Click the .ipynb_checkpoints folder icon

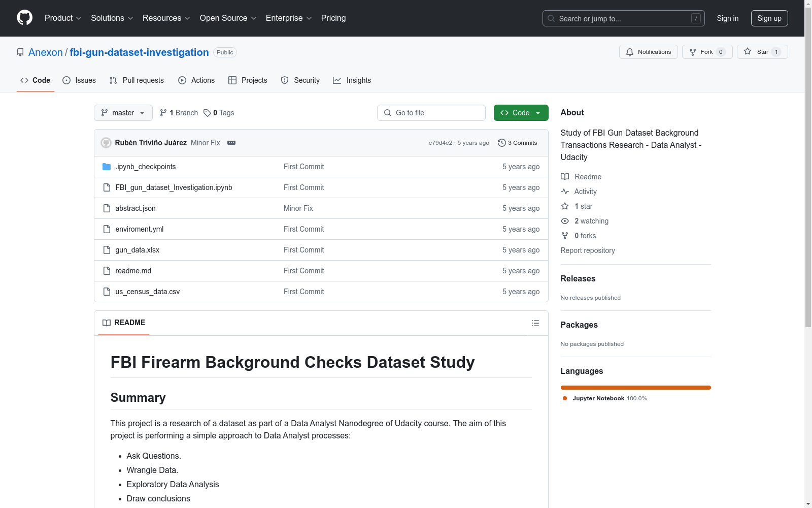(107, 167)
